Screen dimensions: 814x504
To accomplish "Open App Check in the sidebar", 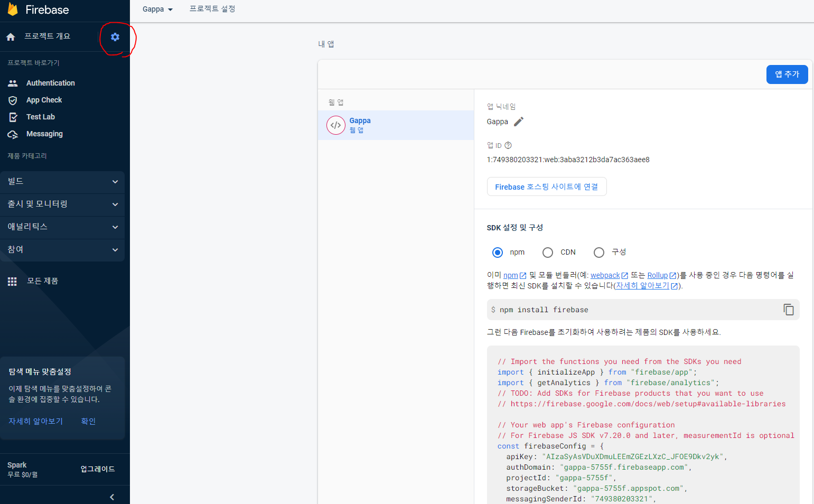I will click(x=44, y=100).
